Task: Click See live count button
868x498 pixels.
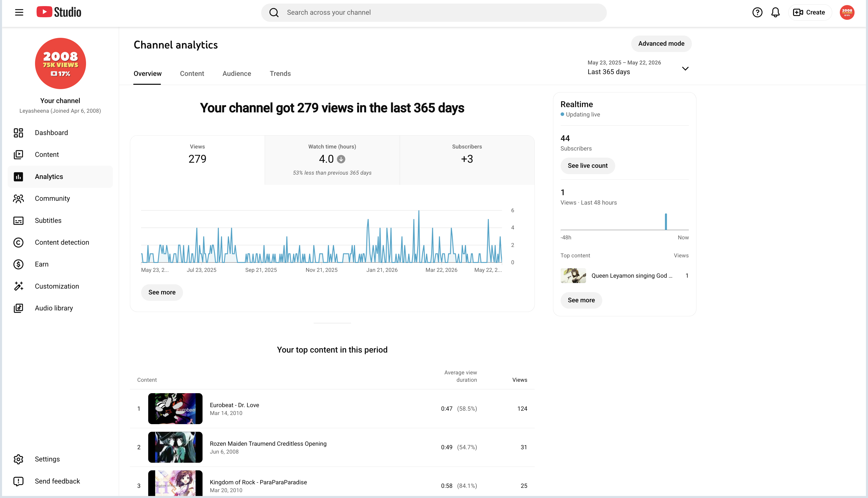Action: pos(588,166)
